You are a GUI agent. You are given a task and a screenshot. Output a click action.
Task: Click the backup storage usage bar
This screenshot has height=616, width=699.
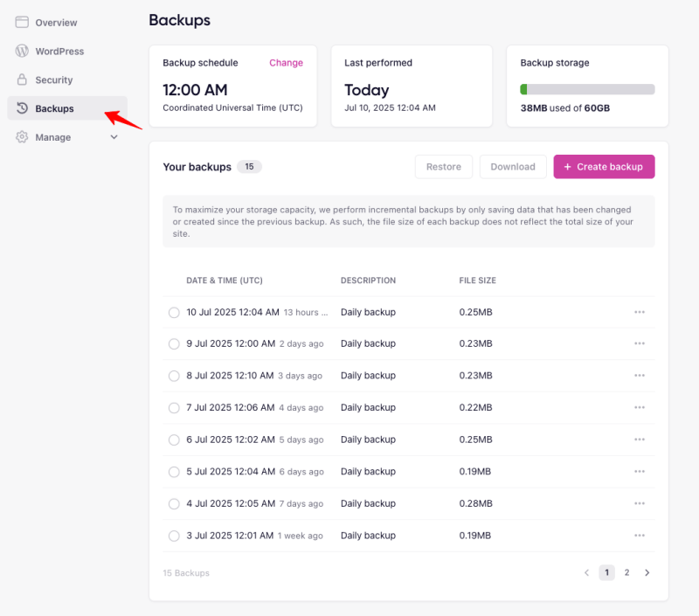[586, 89]
